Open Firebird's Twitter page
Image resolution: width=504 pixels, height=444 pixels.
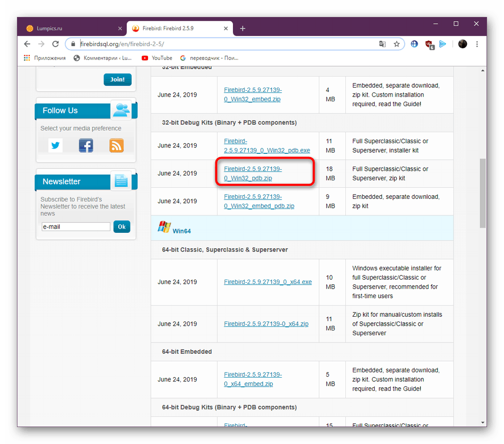point(55,145)
